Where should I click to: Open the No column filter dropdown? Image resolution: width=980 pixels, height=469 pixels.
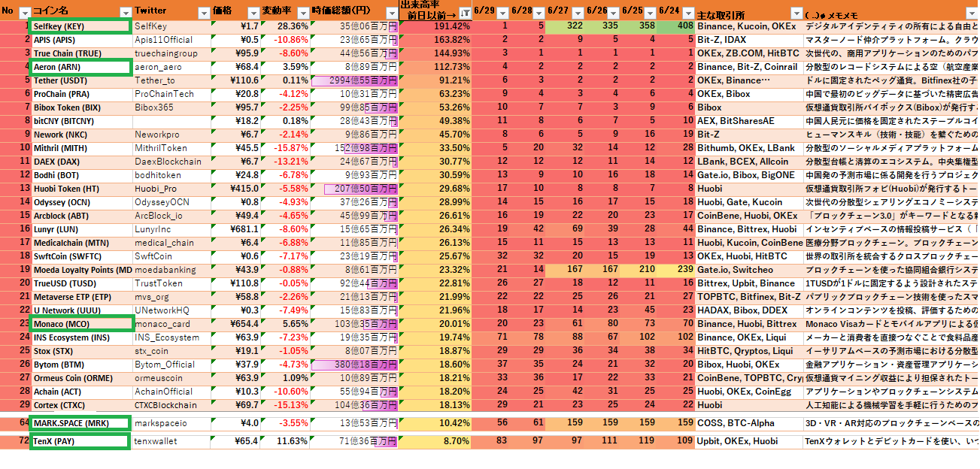(25, 13)
